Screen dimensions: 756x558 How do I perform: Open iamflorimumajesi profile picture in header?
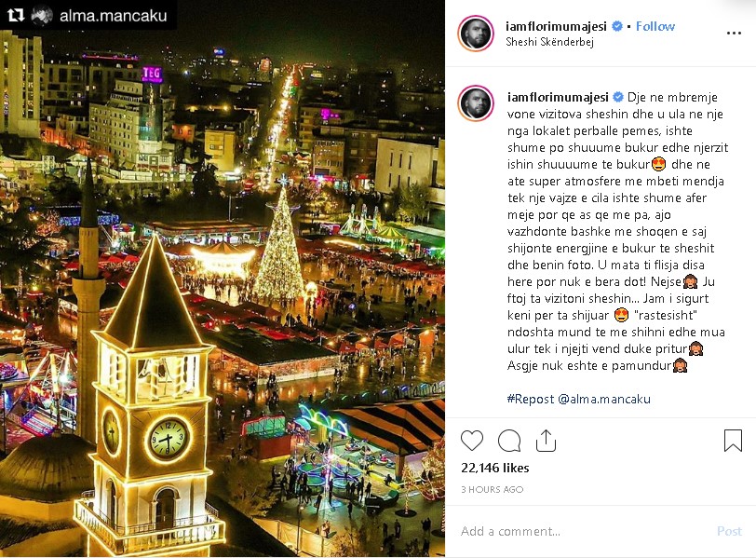click(x=476, y=34)
